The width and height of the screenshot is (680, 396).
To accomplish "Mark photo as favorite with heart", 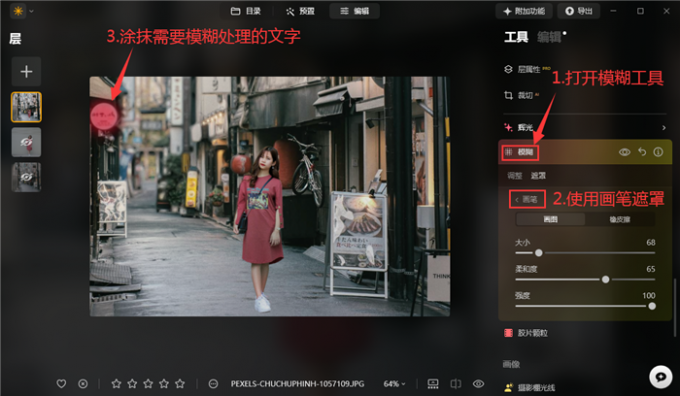I will (61, 384).
